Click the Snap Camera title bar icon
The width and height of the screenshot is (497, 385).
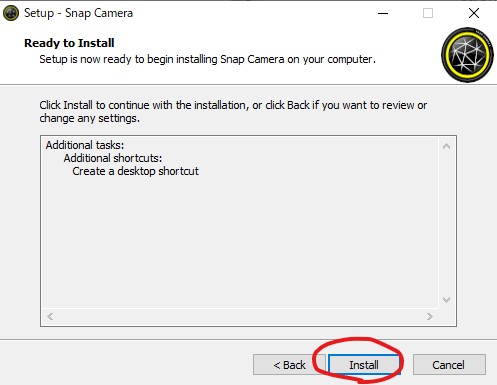pyautogui.click(x=11, y=13)
